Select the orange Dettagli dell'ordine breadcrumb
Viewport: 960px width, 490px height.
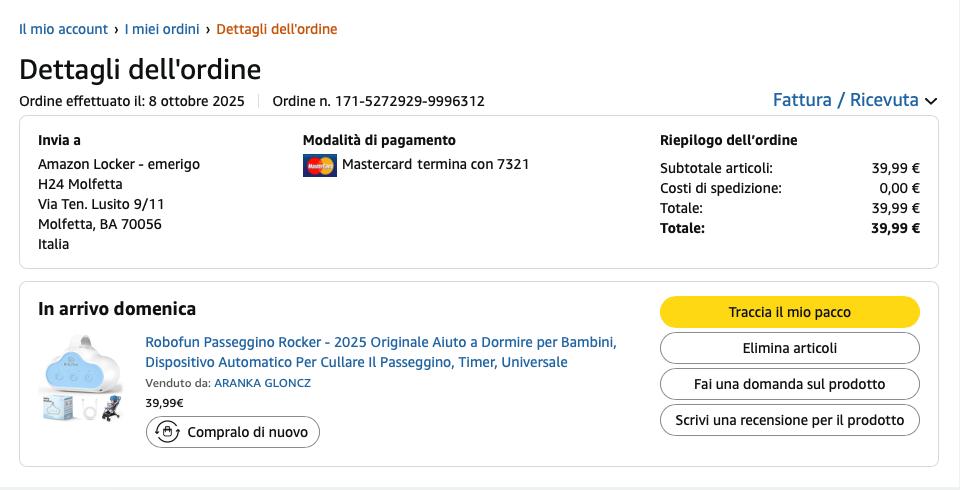click(x=277, y=29)
